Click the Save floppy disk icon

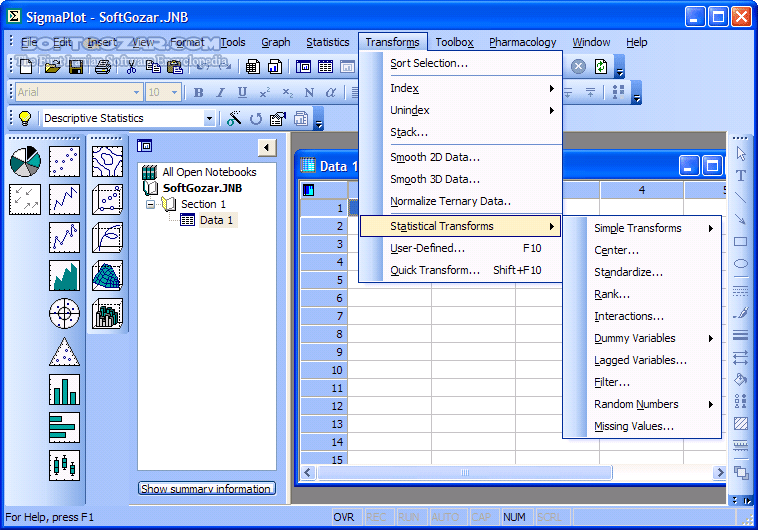(77, 67)
